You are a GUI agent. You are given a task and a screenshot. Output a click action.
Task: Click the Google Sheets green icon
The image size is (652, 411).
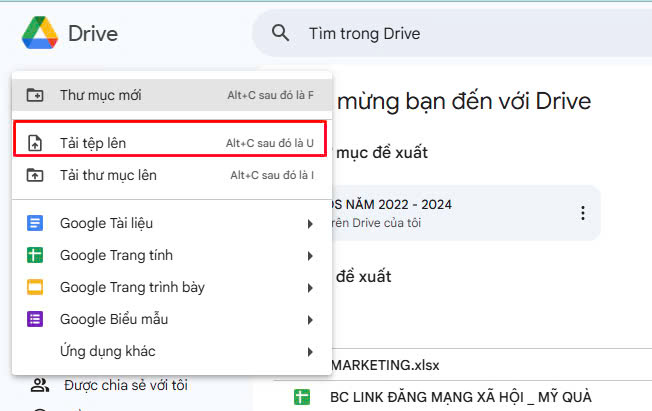(x=35, y=255)
